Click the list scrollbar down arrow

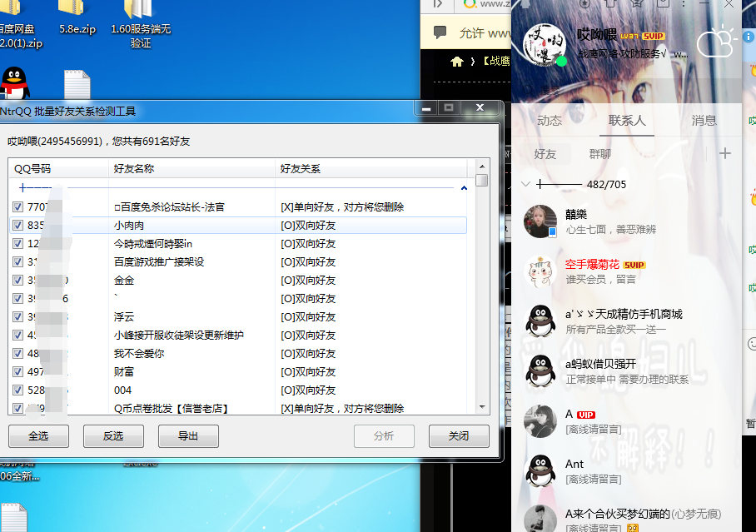pos(482,408)
